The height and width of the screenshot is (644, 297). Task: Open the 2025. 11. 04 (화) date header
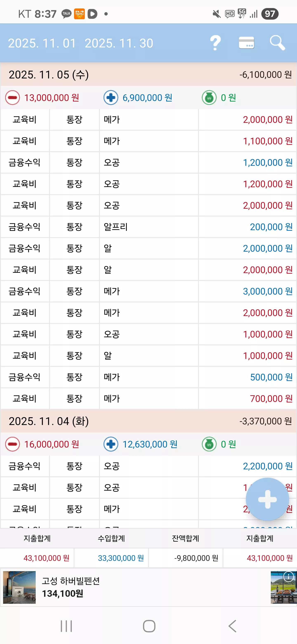[x=149, y=421]
